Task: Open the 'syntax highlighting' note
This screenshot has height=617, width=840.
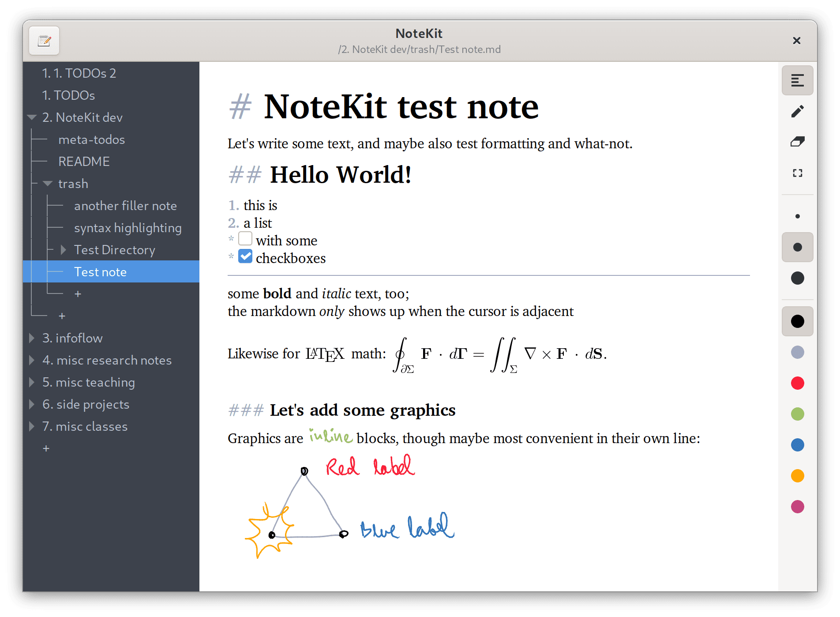Action: [111, 228]
